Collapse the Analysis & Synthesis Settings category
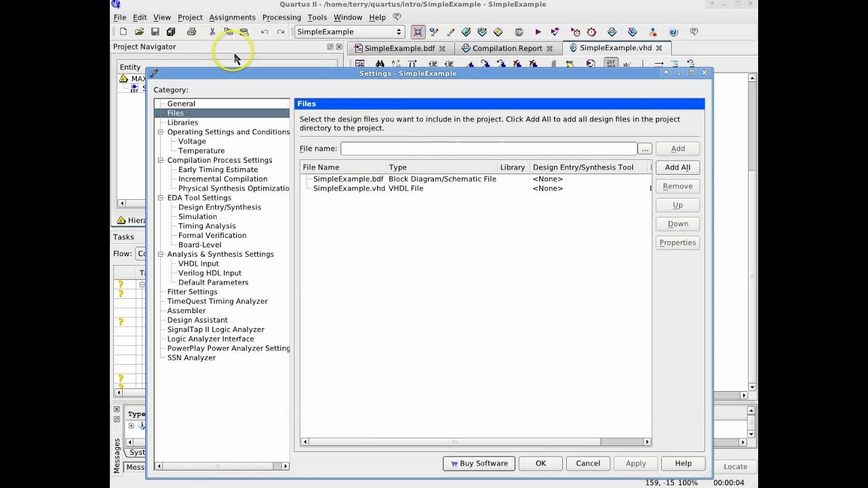The image size is (868, 488). (x=161, y=254)
